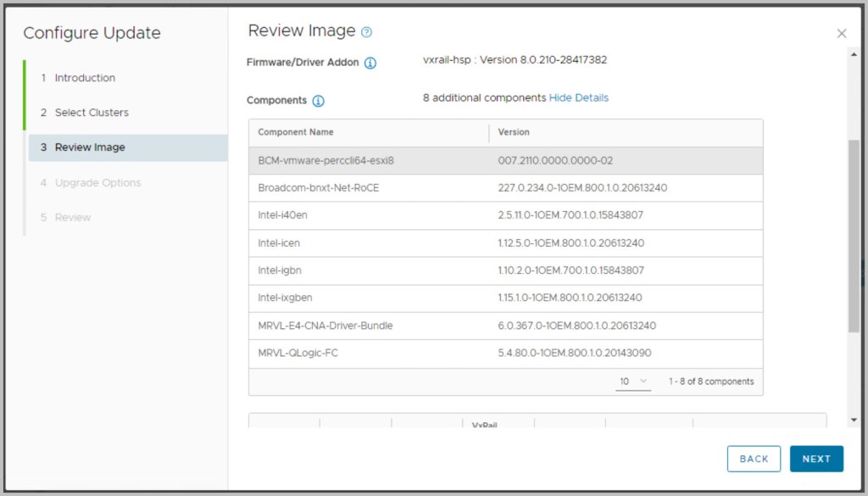Open the items-per-page dropdown showing 10
Viewport: 868px width, 496px height.
click(x=632, y=382)
